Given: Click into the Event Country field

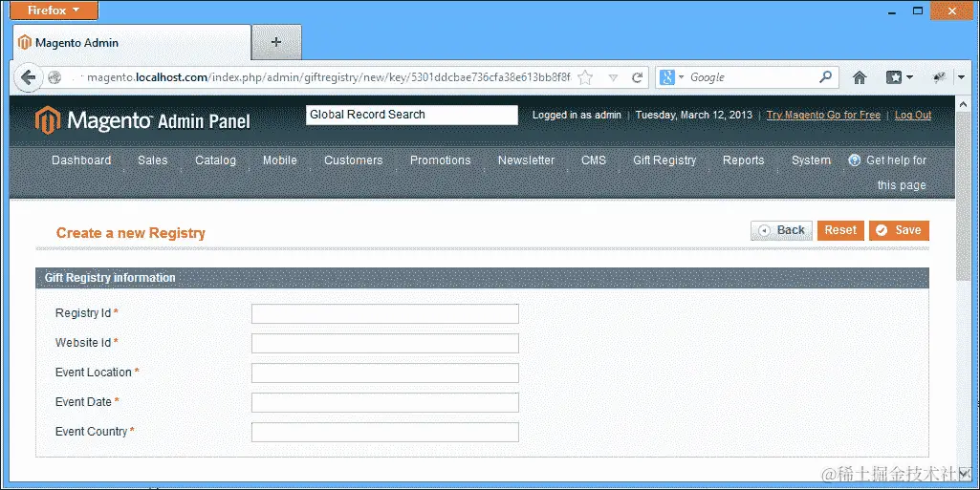Looking at the screenshot, I should [x=385, y=432].
